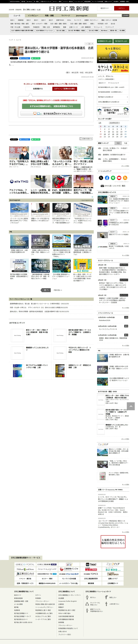Open the Facebook social media icon
This screenshot has height=644, width=138.
(107, 178)
